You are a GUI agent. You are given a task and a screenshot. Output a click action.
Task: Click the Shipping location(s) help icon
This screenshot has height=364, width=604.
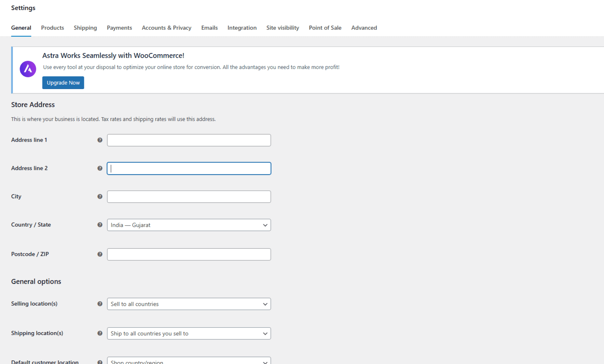click(100, 333)
